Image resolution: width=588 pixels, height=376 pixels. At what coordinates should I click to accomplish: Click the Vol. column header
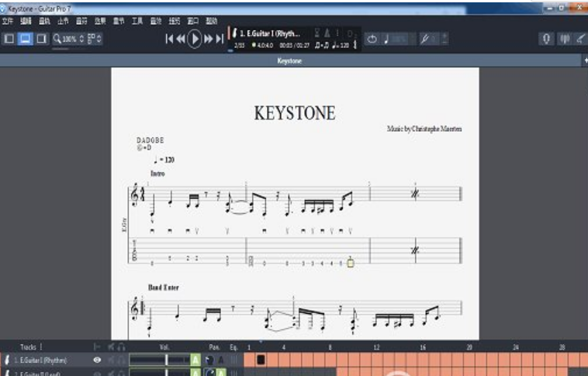click(164, 347)
